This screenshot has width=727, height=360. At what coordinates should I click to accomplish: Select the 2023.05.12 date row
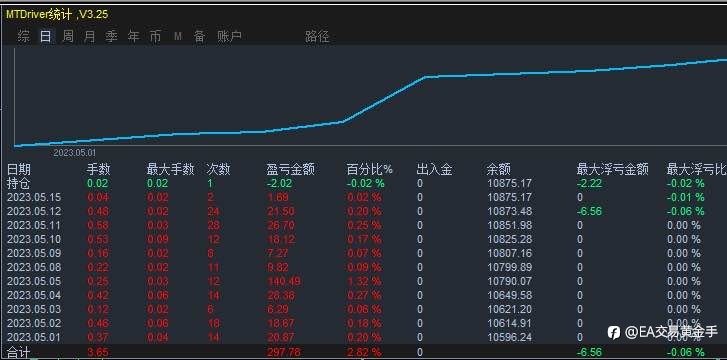(34, 211)
